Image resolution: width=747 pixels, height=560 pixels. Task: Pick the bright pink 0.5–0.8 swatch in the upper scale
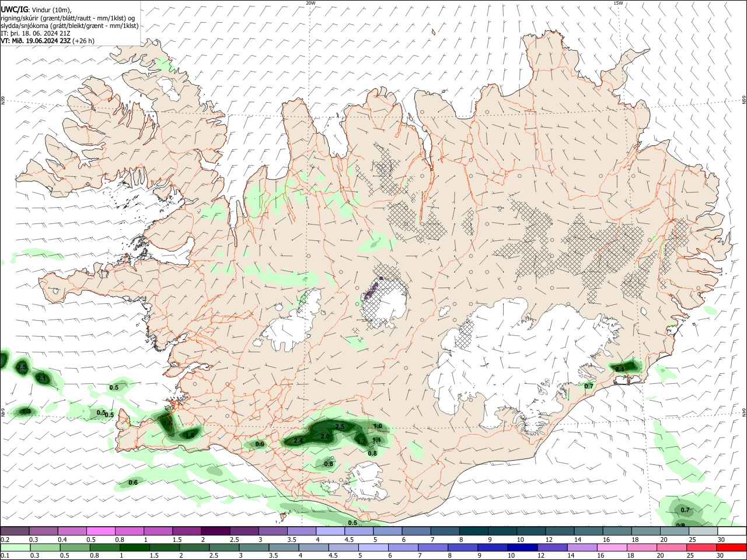[x=100, y=531]
